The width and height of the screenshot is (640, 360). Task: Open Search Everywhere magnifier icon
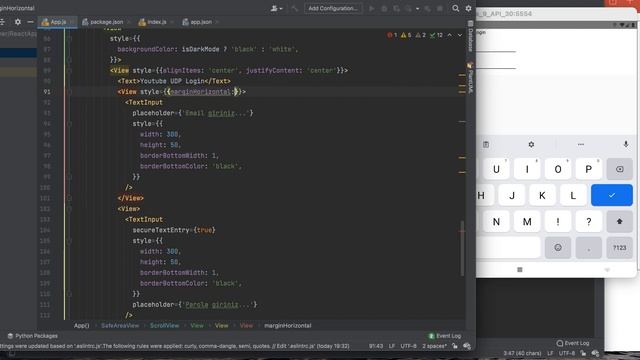coord(456,8)
